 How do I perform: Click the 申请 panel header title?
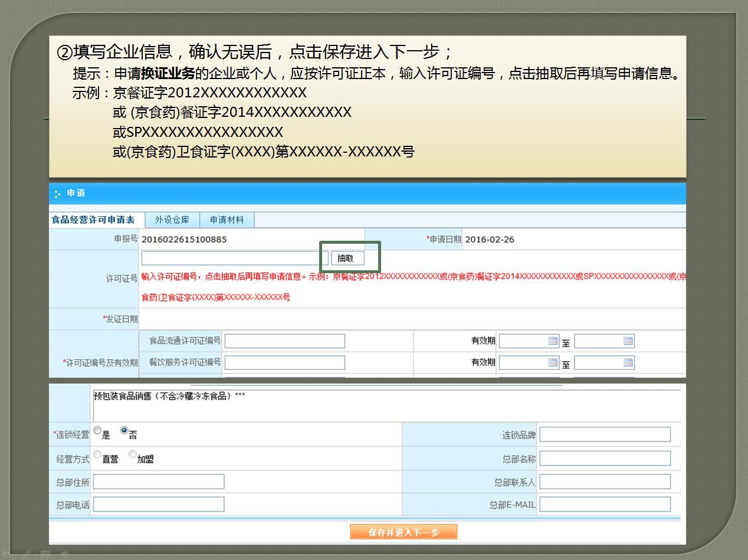point(76,193)
